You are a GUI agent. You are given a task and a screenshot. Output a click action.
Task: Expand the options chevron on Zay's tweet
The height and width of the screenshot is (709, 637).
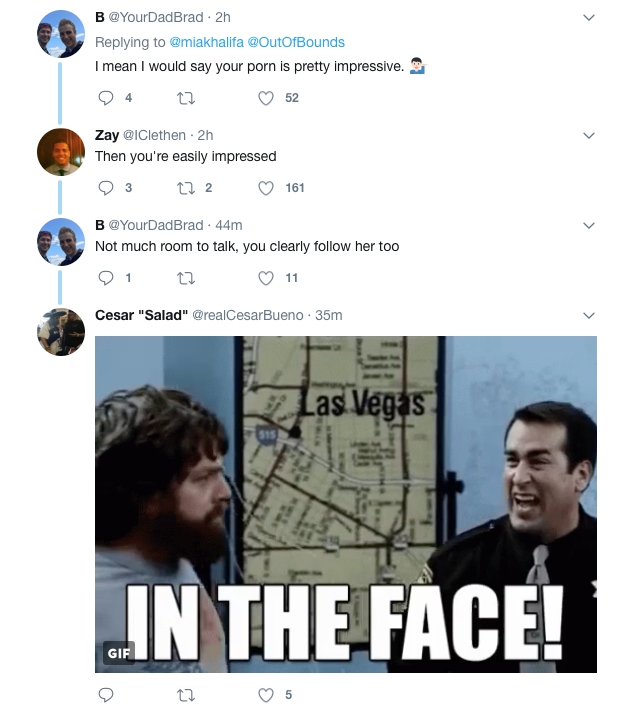pos(588,135)
